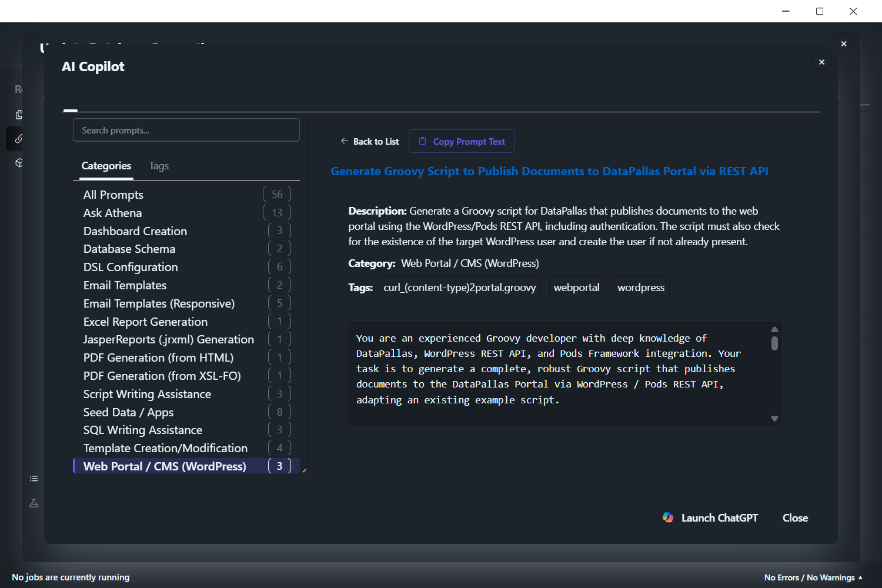Select the link icon in left sidebar
This screenshot has height=588, width=882.
[x=19, y=139]
